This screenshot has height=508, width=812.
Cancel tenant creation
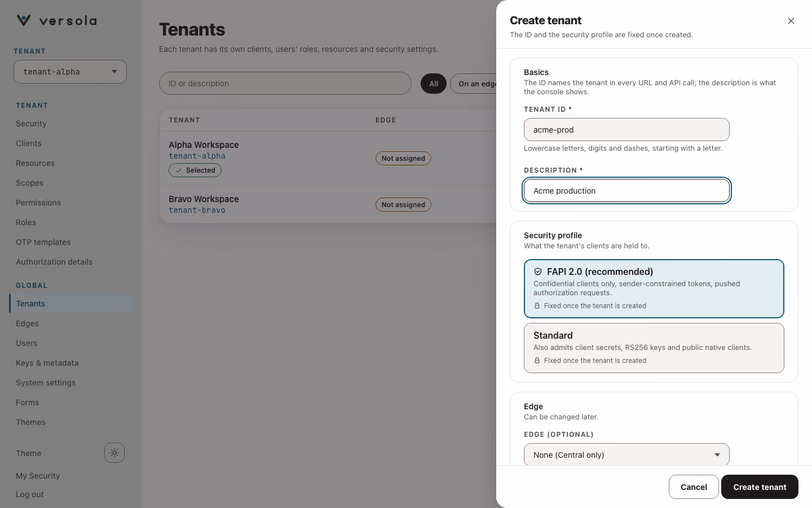coord(694,487)
